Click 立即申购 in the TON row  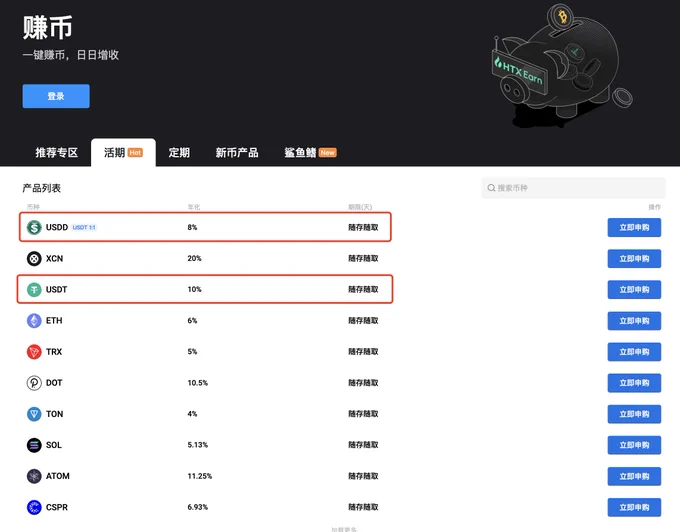634,414
